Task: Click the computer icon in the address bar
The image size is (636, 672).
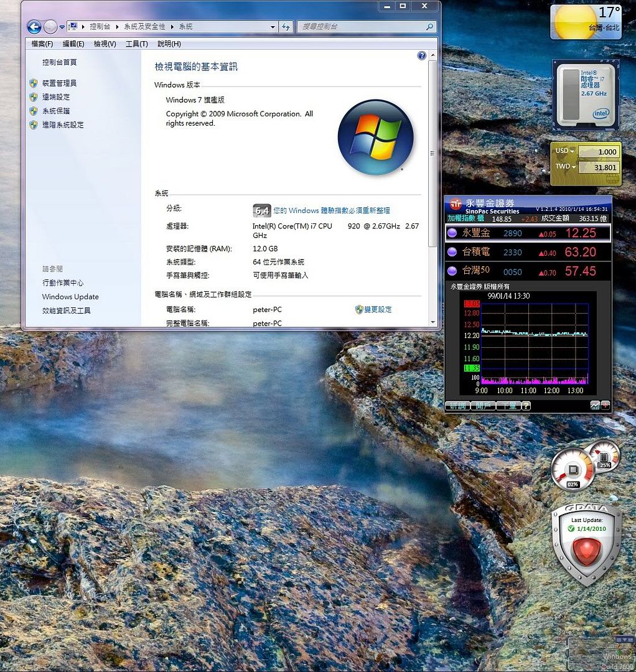Action: [73, 27]
